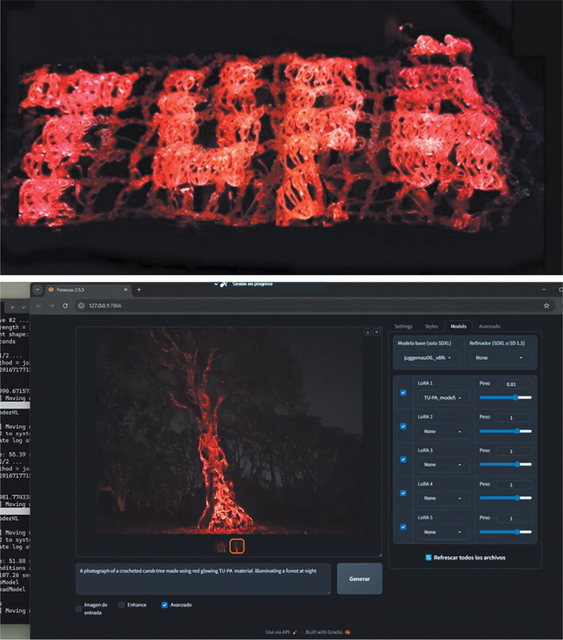Click the LoRA 3 Peso value field

[x=514, y=451]
